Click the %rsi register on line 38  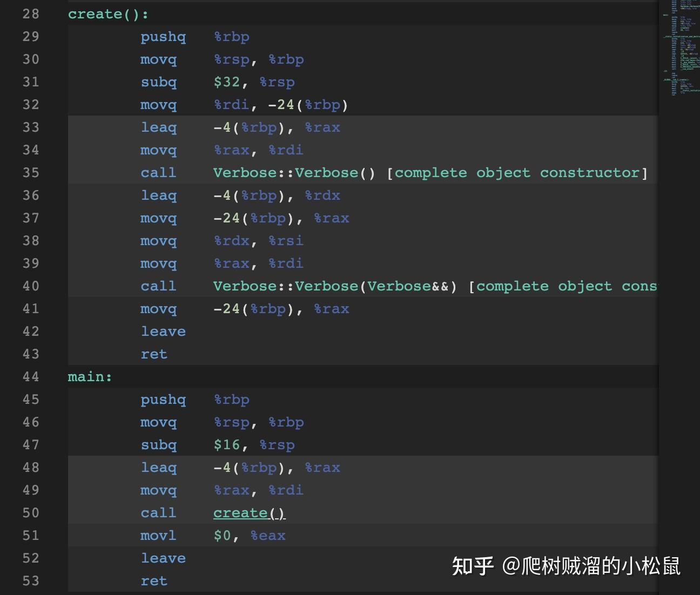tap(286, 241)
